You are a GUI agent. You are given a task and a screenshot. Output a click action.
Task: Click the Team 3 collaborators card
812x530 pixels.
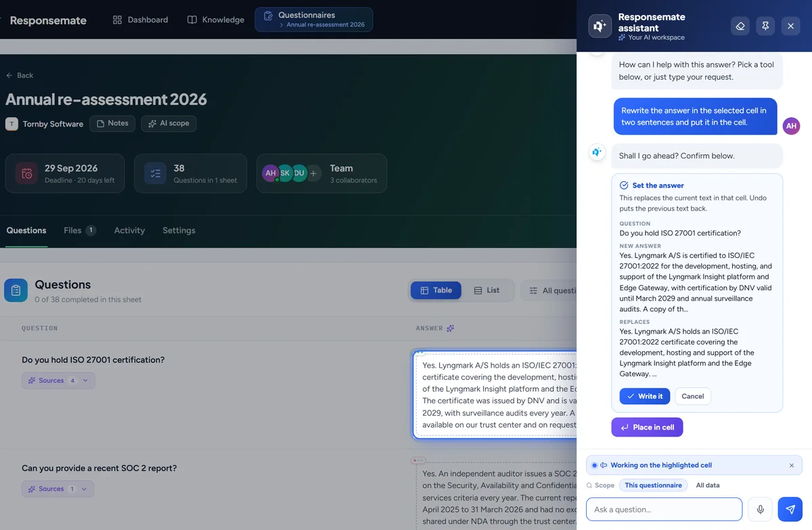click(x=321, y=173)
